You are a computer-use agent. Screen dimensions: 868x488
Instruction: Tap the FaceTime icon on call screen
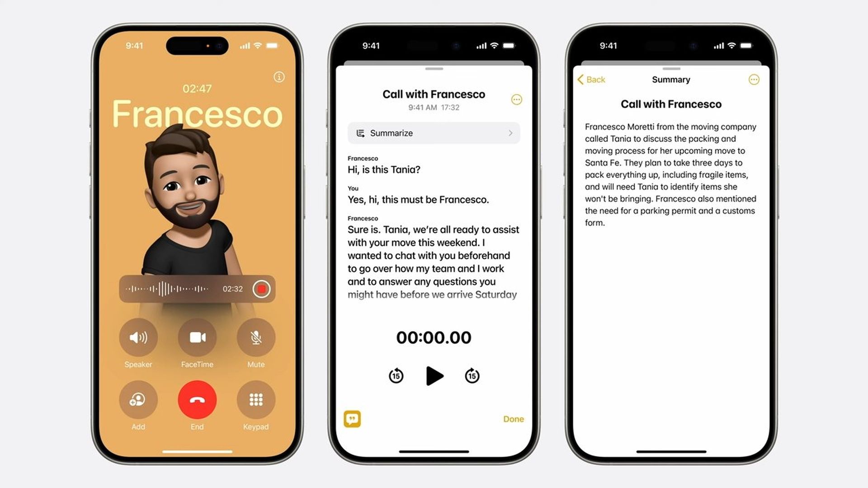pyautogui.click(x=196, y=337)
